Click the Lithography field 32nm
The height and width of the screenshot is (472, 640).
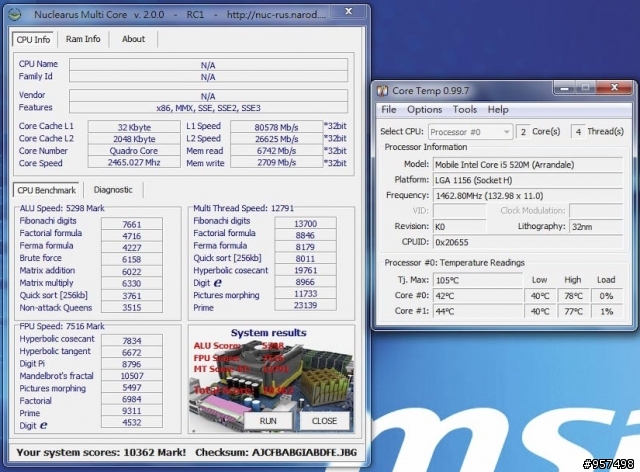(x=596, y=227)
